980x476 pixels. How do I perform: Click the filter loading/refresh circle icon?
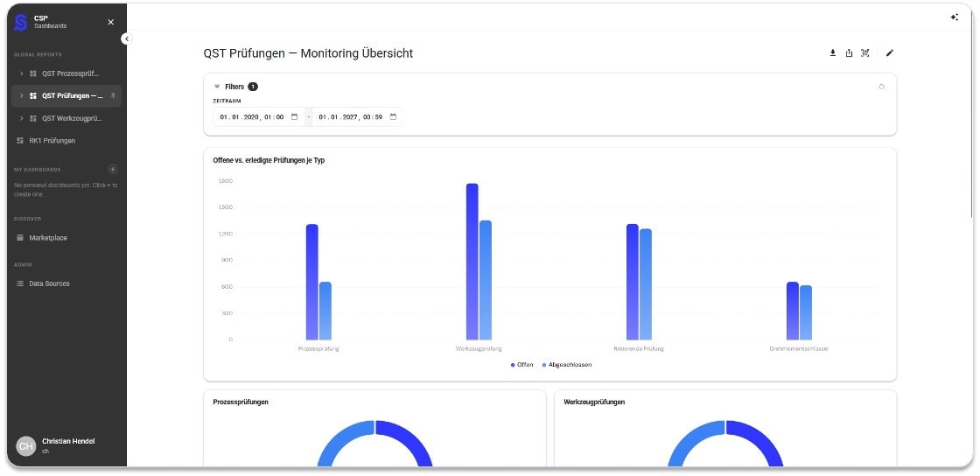click(x=881, y=87)
